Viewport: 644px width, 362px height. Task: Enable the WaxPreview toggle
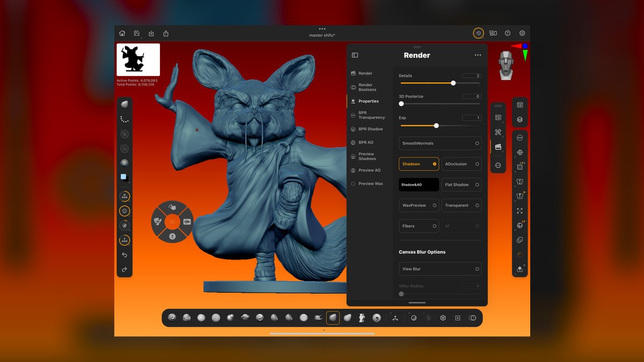[x=419, y=205]
